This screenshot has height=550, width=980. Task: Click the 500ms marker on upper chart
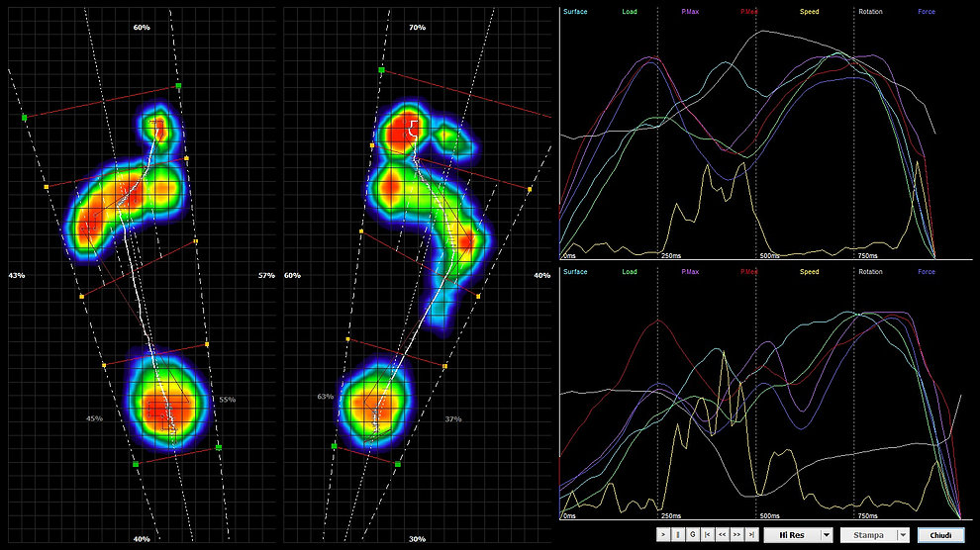click(x=769, y=254)
